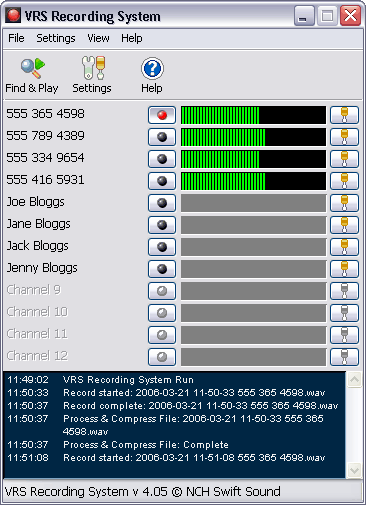
Task: Toggle record button for Joe Bloggs
Action: point(162,203)
